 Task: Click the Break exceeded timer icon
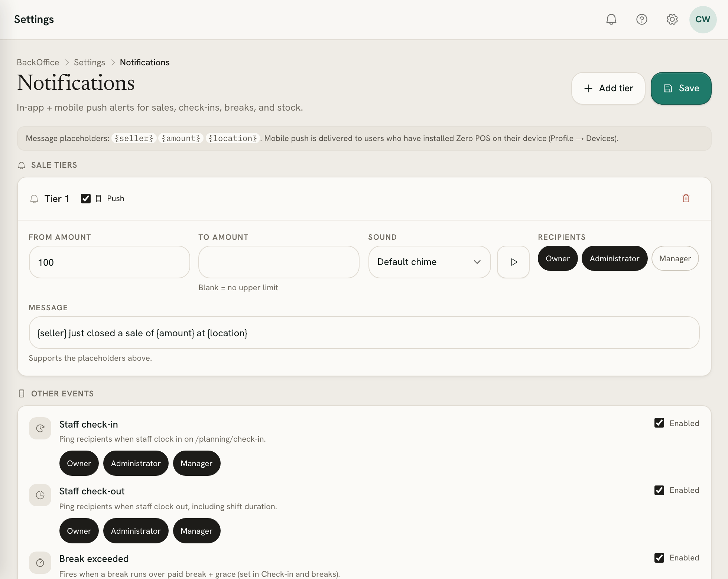coord(40,563)
